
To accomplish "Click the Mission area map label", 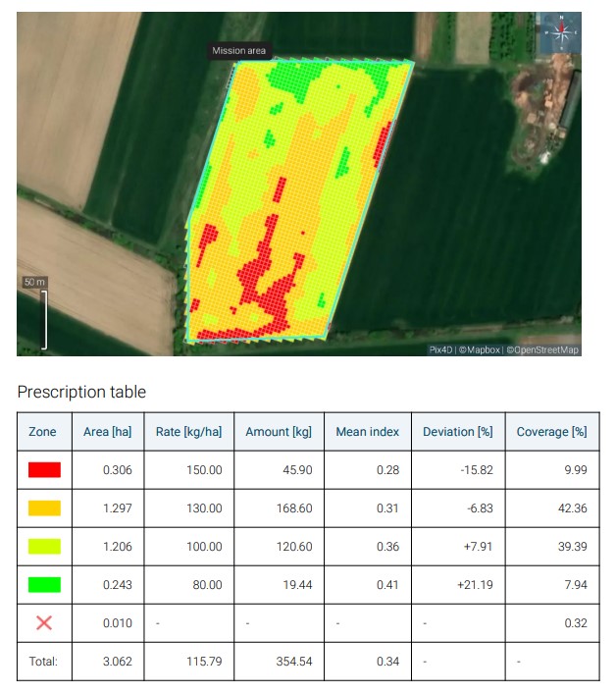I will tap(239, 51).
